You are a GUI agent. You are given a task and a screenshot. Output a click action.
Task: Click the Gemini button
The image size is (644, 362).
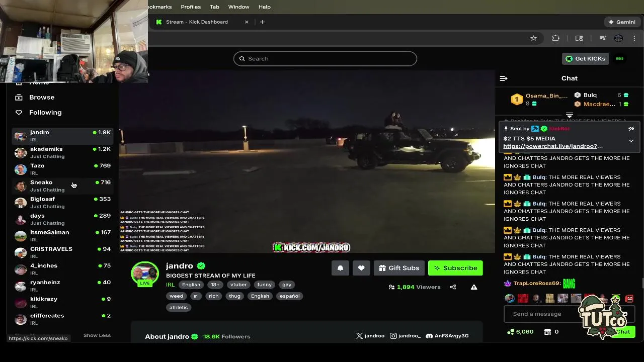click(x=622, y=22)
